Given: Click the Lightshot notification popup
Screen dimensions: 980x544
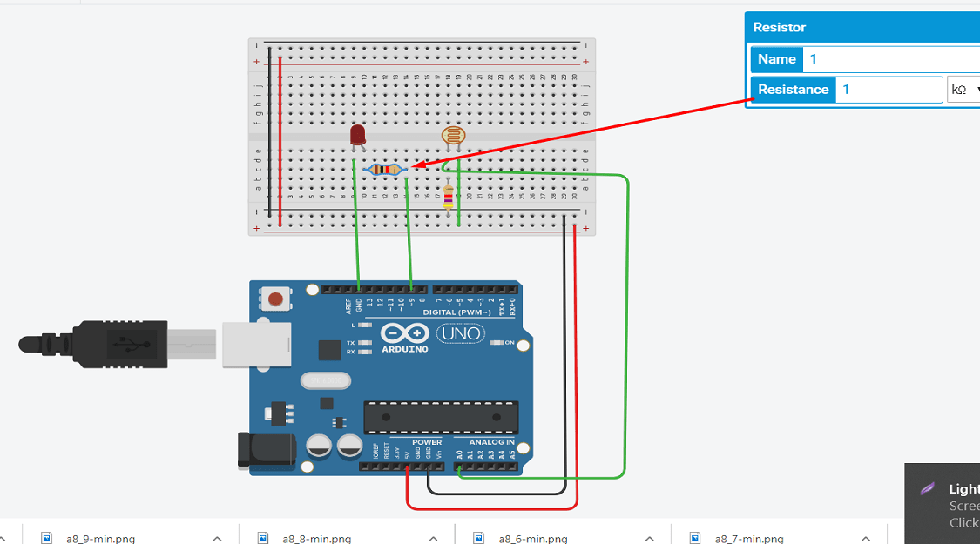Looking at the screenshot, I should click(x=943, y=503).
